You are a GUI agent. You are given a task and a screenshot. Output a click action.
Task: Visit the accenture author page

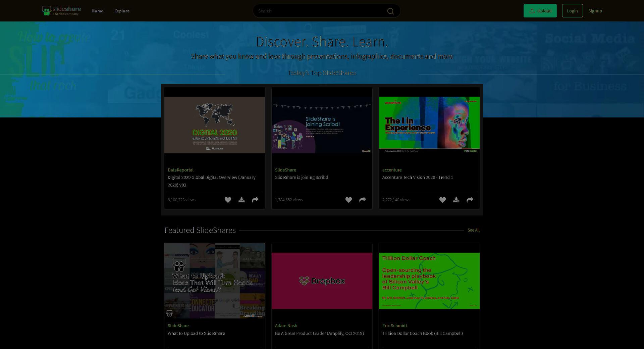(392, 170)
